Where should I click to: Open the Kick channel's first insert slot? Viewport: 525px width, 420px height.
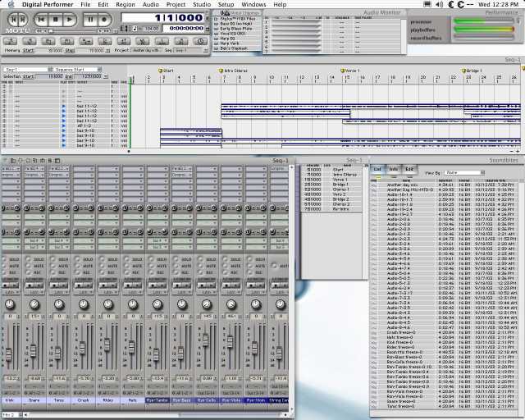point(11,168)
